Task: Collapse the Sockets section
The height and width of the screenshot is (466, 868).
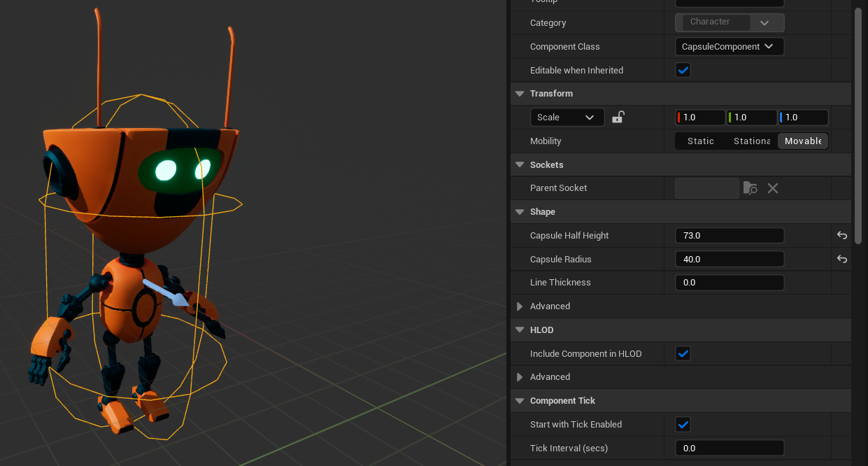Action: (x=520, y=165)
